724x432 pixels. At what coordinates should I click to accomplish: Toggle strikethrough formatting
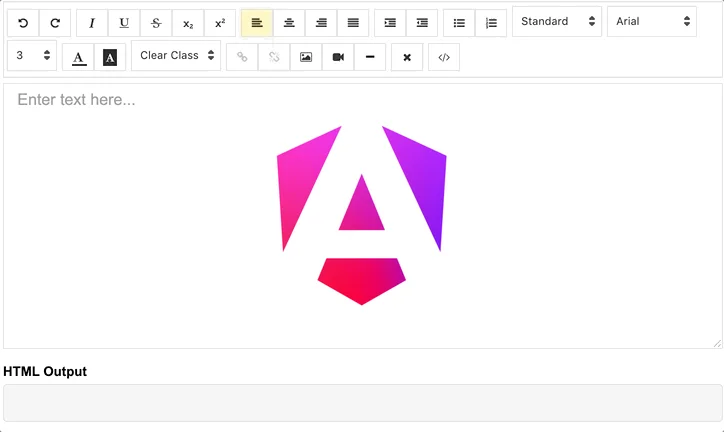[x=156, y=23]
